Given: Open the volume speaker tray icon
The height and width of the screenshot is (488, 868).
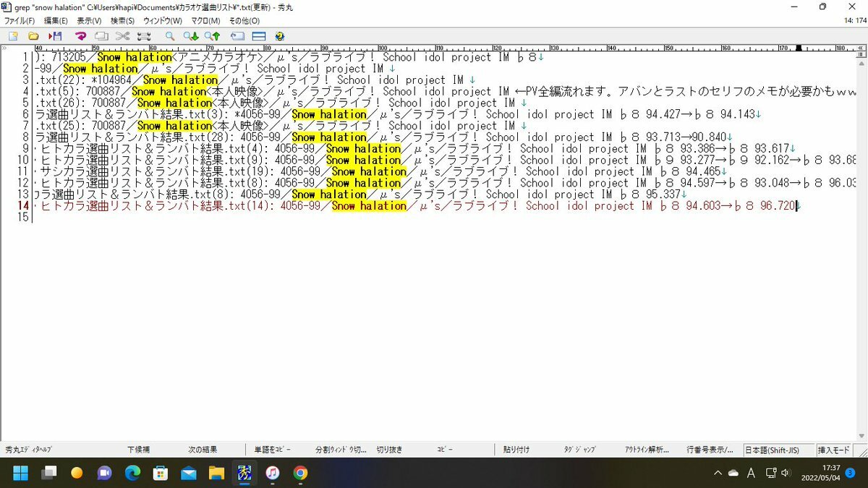Looking at the screenshot, I should point(786,473).
